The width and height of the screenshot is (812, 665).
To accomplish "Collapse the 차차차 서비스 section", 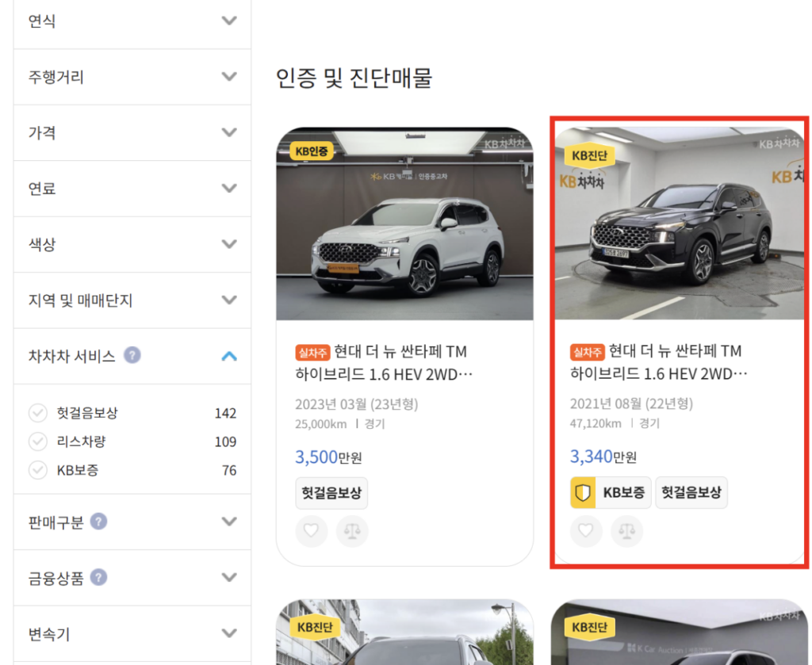I will 229,356.
